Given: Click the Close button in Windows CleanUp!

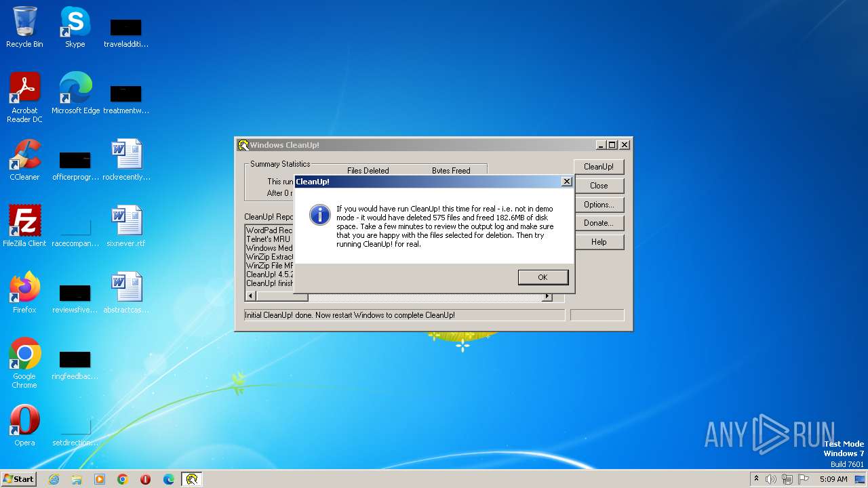Looking at the screenshot, I should 599,186.
